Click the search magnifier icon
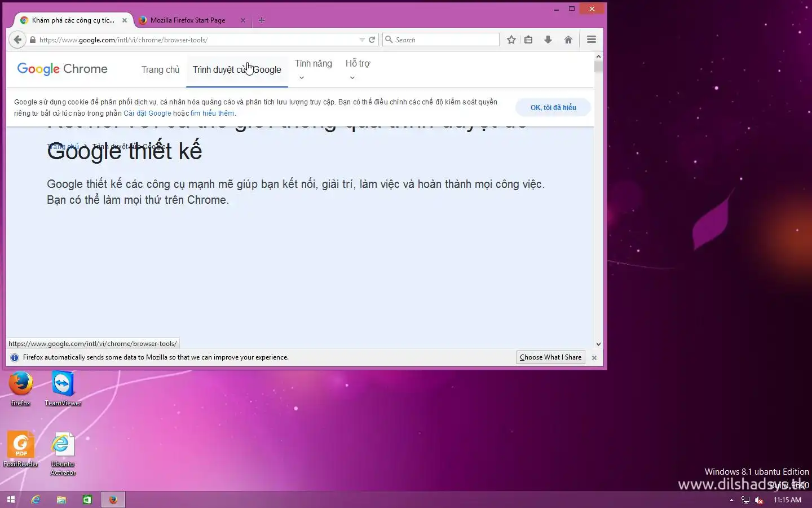 tap(389, 40)
